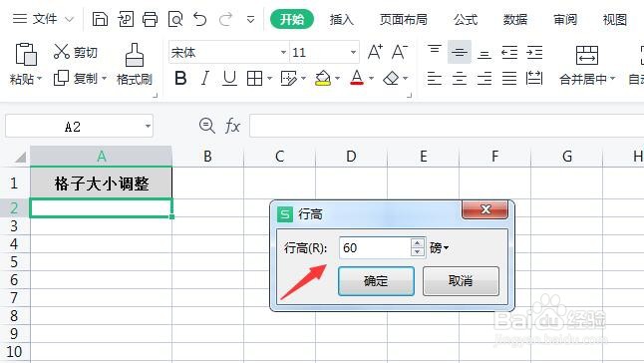
Task: Undo the last action
Action: (200, 19)
